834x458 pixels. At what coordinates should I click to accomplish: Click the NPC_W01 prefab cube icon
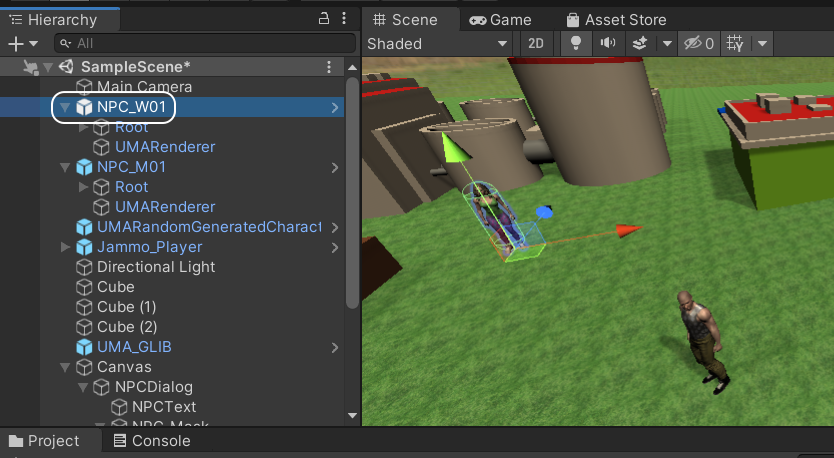click(x=84, y=107)
